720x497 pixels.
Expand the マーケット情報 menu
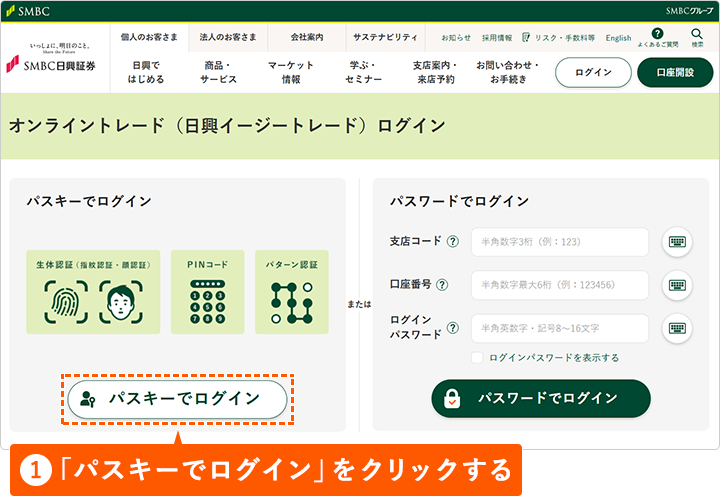291,72
